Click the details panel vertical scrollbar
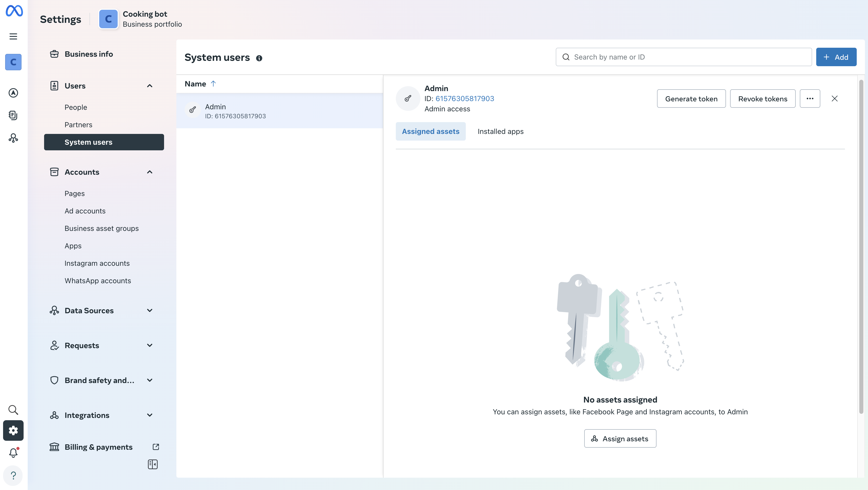The image size is (868, 490). [x=861, y=246]
